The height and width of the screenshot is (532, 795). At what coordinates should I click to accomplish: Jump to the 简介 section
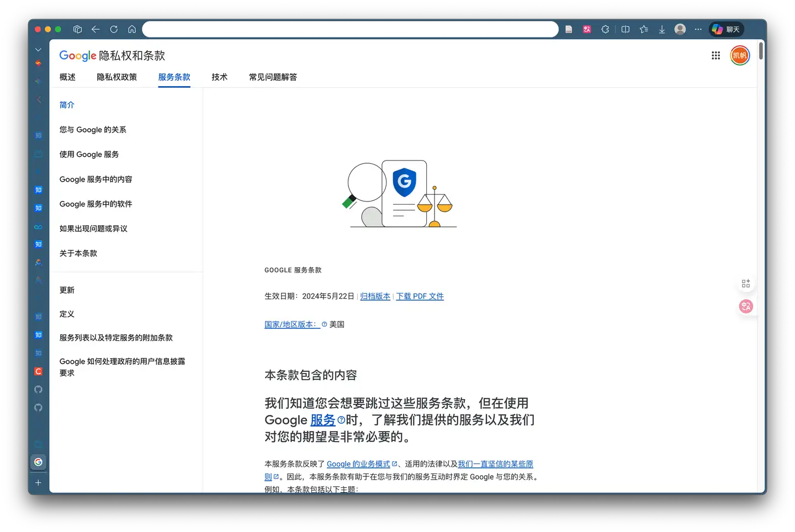click(67, 105)
